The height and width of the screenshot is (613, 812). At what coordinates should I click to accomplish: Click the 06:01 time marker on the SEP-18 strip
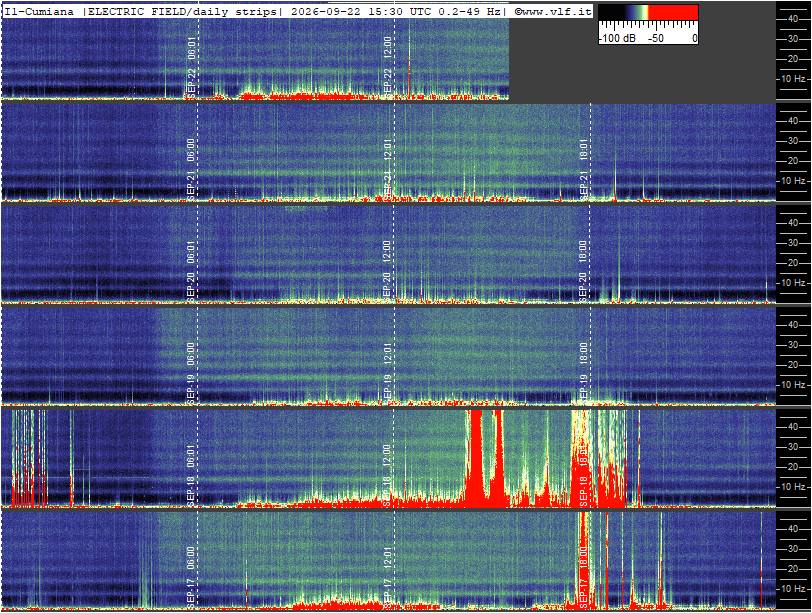tap(191, 455)
